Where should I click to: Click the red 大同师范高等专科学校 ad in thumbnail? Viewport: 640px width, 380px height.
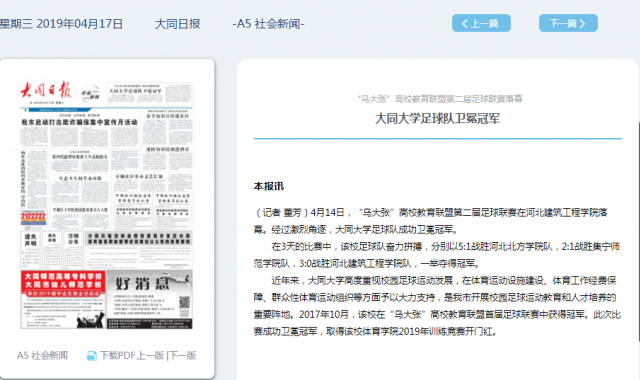point(63,299)
